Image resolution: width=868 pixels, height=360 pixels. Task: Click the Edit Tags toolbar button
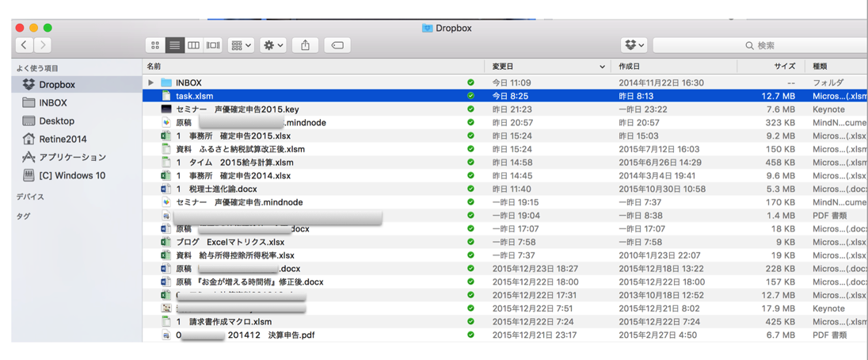tap(337, 45)
